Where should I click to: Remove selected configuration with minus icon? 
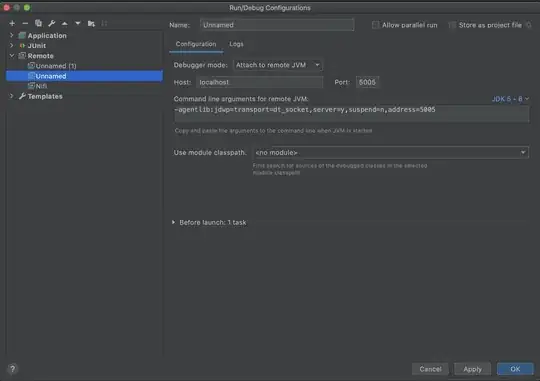coord(25,23)
